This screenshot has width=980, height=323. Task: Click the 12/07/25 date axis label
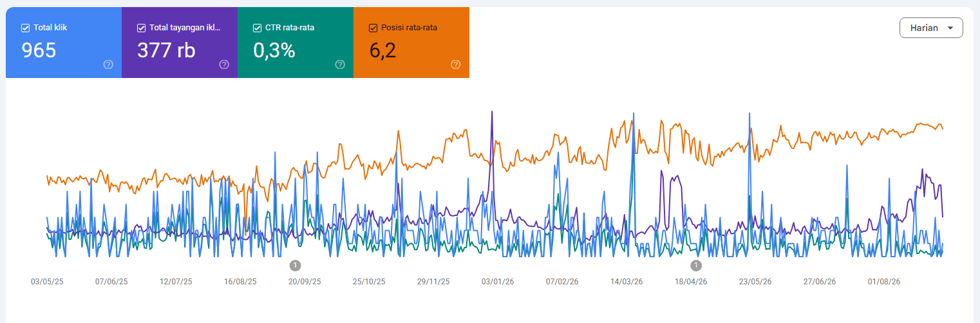pos(176,282)
